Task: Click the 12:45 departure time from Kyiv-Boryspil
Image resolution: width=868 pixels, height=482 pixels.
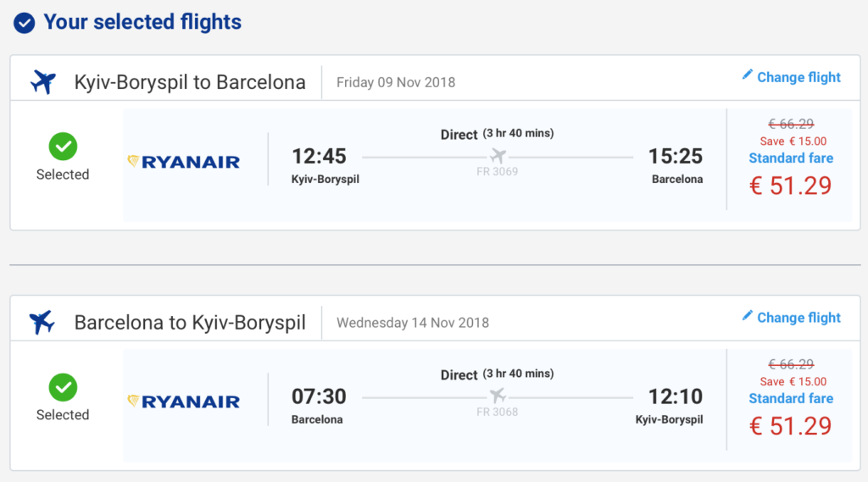Action: tap(319, 156)
